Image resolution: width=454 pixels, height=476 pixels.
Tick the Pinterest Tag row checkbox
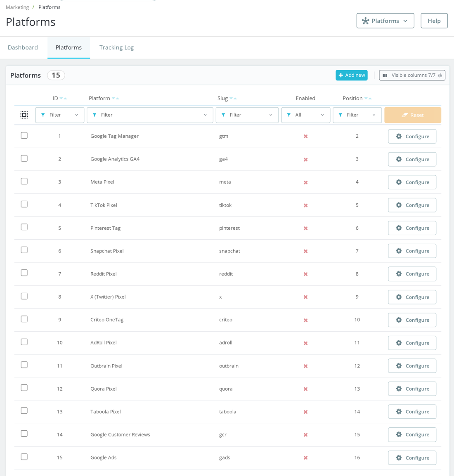[24, 227]
